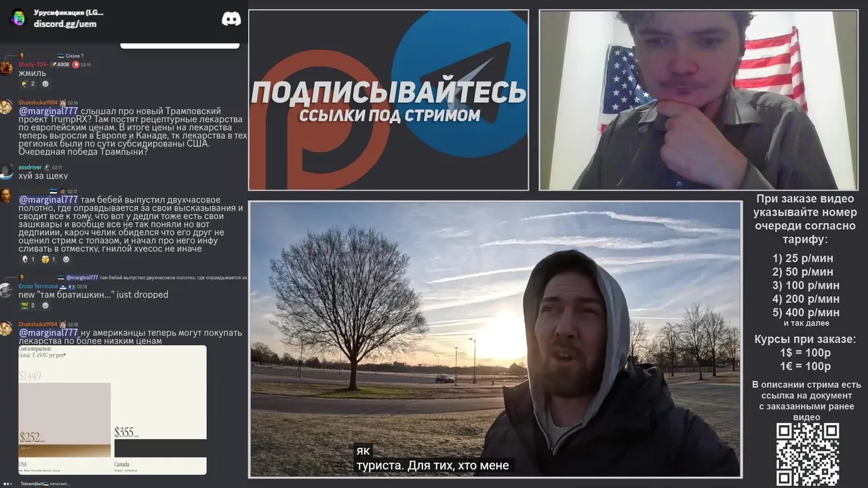Viewport: 868px width, 488px height.
Task: Click the '1€ = 100р' exchange rate
Action: pyautogui.click(x=806, y=367)
